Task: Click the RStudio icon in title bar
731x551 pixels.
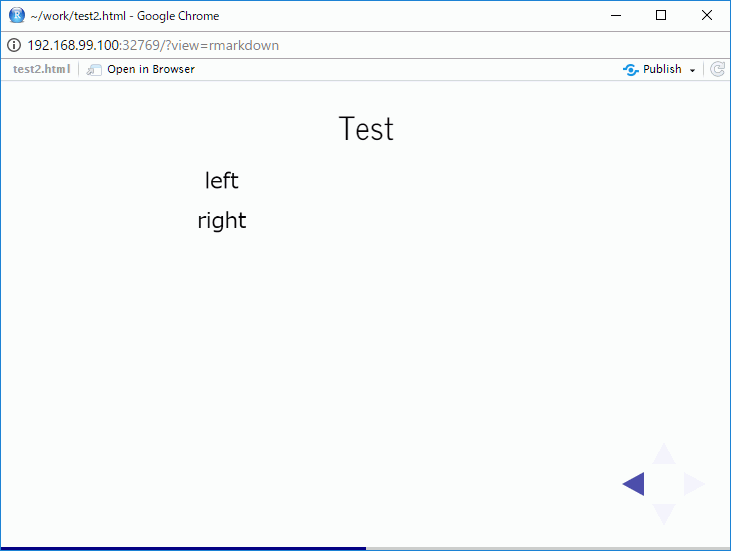Action: pos(17,15)
